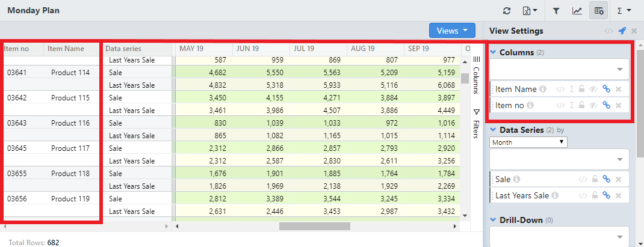Open the Excel export dropdown
The height and width of the screenshot is (247, 644).
coord(530,11)
